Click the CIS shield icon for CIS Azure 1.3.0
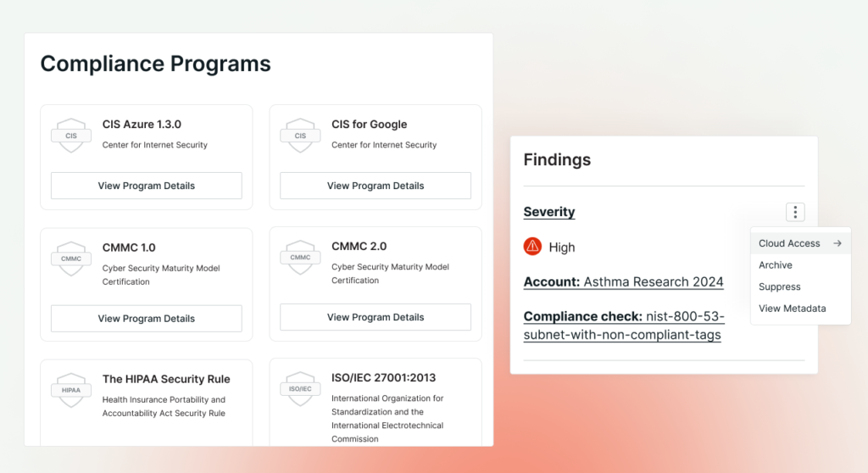The image size is (868, 473). point(71,135)
